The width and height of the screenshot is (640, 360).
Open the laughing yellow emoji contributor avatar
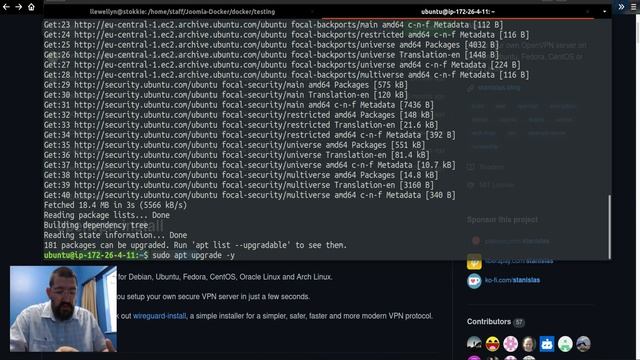(x=493, y=344)
